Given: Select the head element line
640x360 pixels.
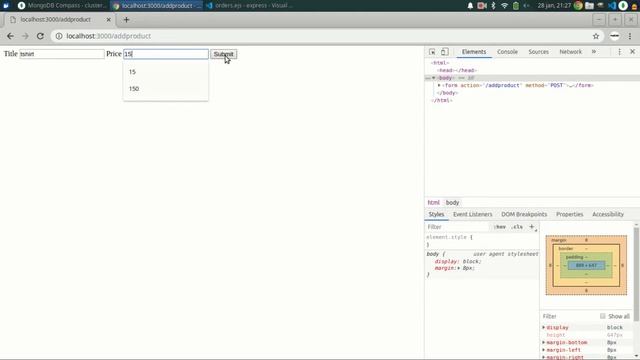Looking at the screenshot, I should coord(456,71).
